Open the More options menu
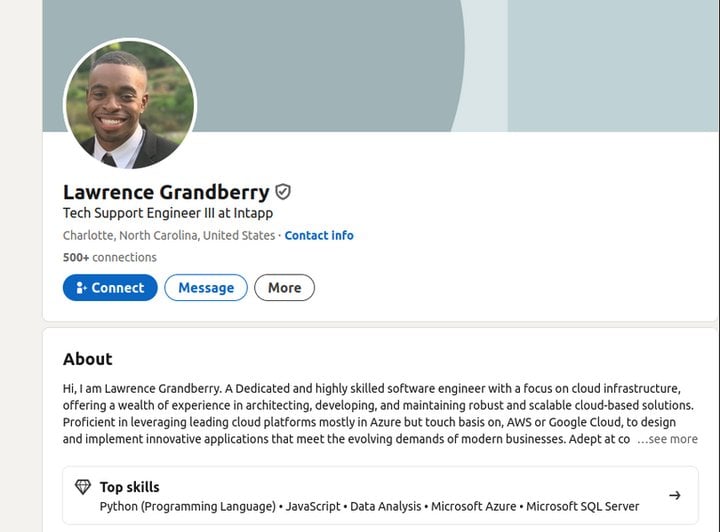 pos(285,288)
